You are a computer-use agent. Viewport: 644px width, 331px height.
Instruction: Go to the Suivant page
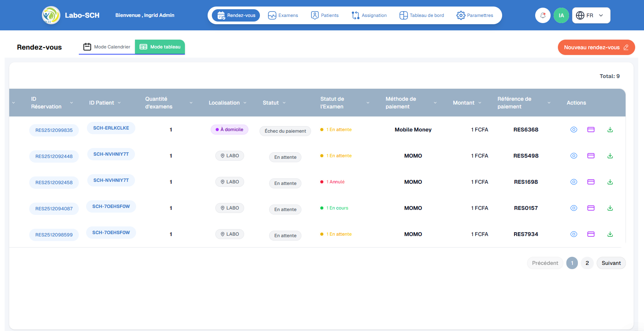tap(611, 263)
